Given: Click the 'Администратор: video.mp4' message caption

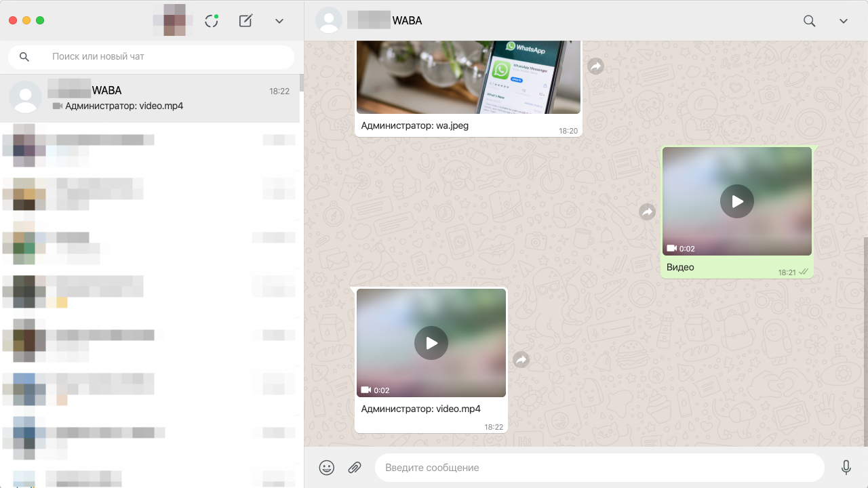Looking at the screenshot, I should [421, 409].
